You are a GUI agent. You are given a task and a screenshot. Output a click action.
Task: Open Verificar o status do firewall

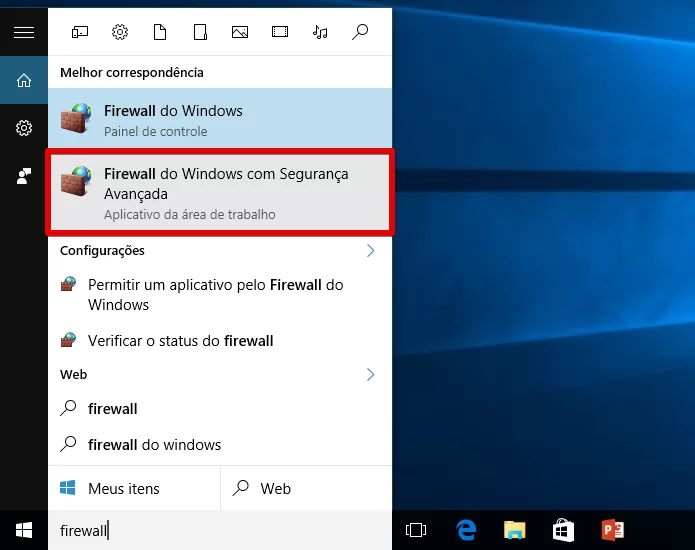220,341
